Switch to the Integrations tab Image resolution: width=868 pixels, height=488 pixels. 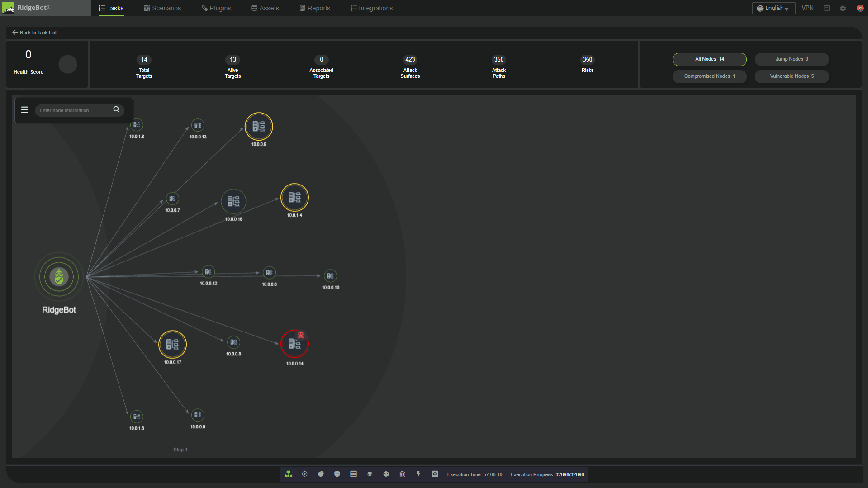(371, 8)
